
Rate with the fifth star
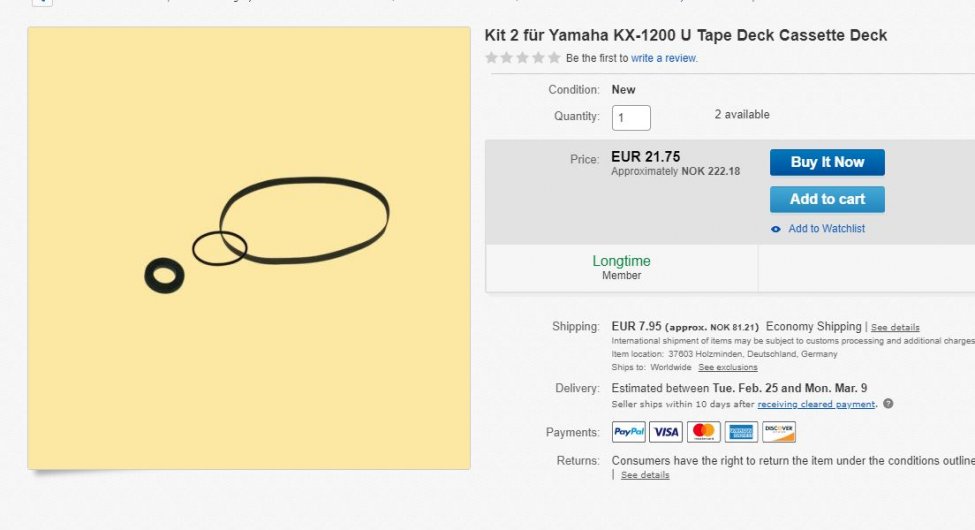point(554,58)
